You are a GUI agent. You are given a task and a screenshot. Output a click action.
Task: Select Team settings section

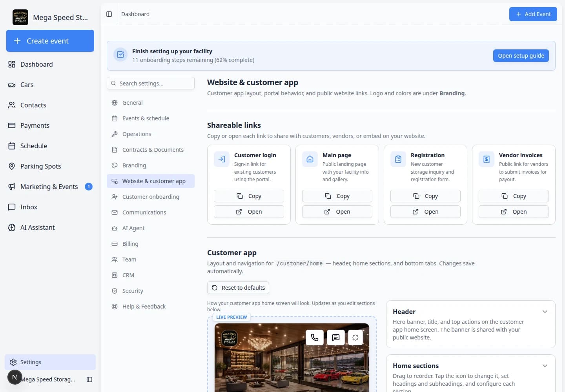(x=151, y=260)
